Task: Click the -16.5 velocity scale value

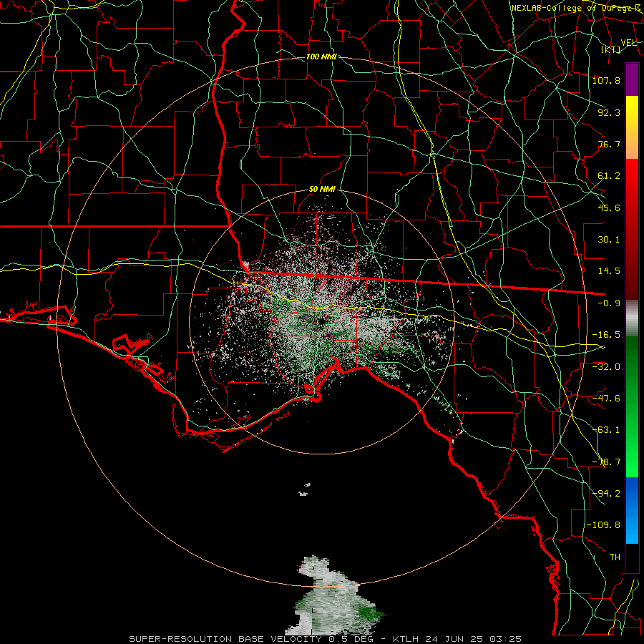Action: [x=606, y=335]
